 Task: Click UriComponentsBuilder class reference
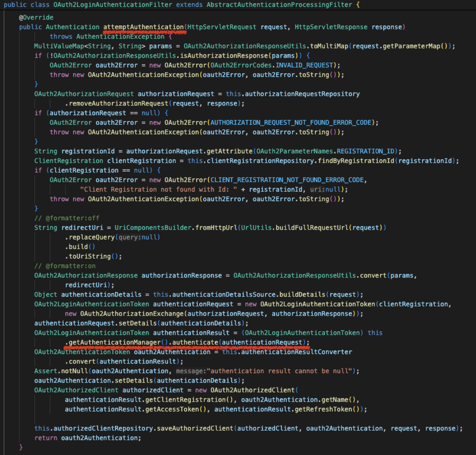153,227
